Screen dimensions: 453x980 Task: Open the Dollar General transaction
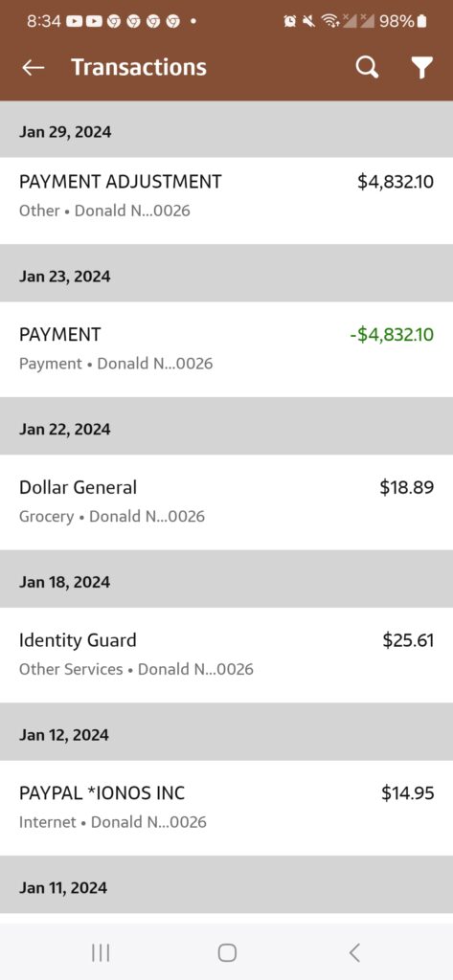point(226,501)
